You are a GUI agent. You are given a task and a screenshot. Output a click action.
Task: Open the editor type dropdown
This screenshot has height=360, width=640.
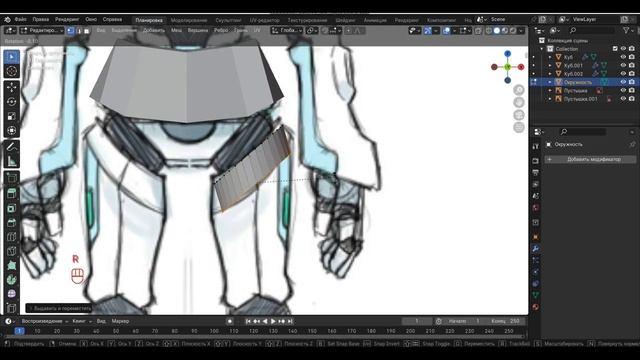(10, 31)
